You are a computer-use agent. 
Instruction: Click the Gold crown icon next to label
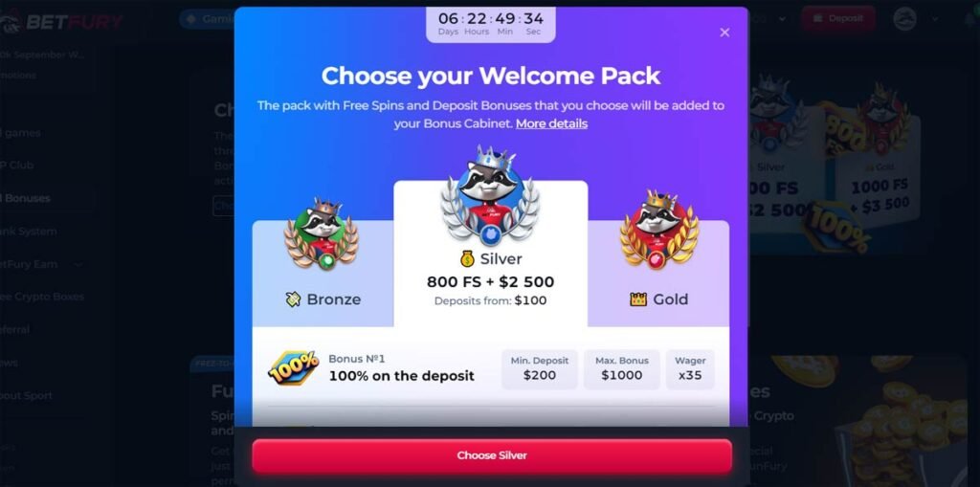tap(638, 299)
